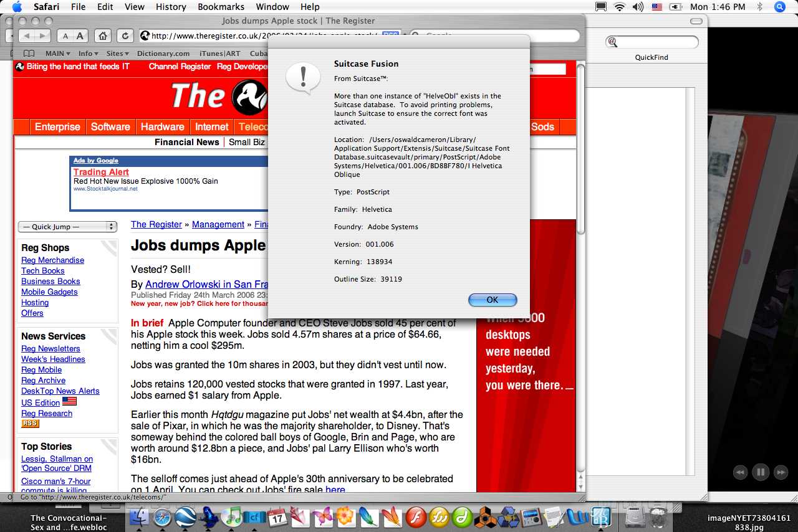Open the volume control in menu bar
Image resolution: width=798 pixels, height=532 pixels.
pos(638,7)
